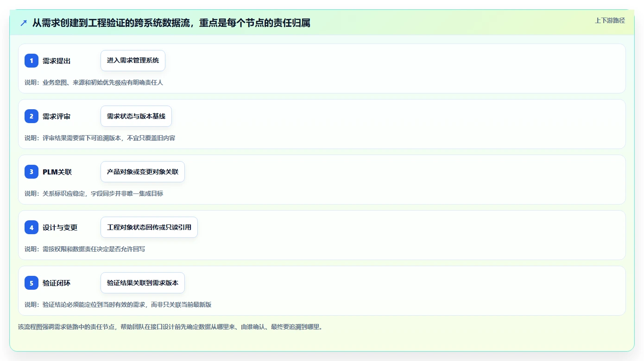Click the footer summary starting 该流程图强调
644x361 pixels.
[x=170, y=327]
